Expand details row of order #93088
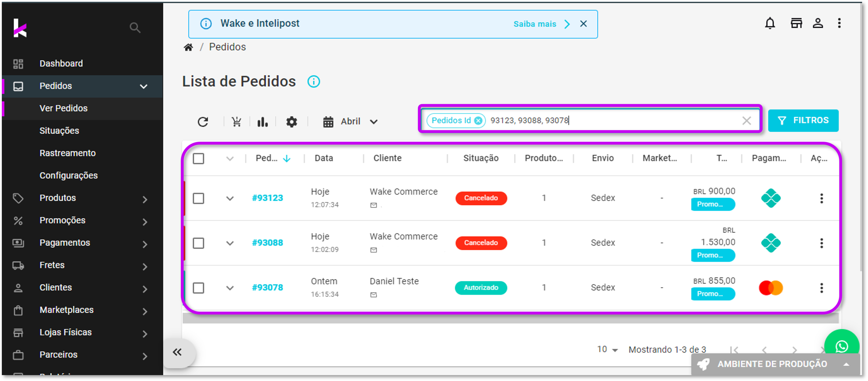Screen dimensions: 868x381 pos(230,243)
